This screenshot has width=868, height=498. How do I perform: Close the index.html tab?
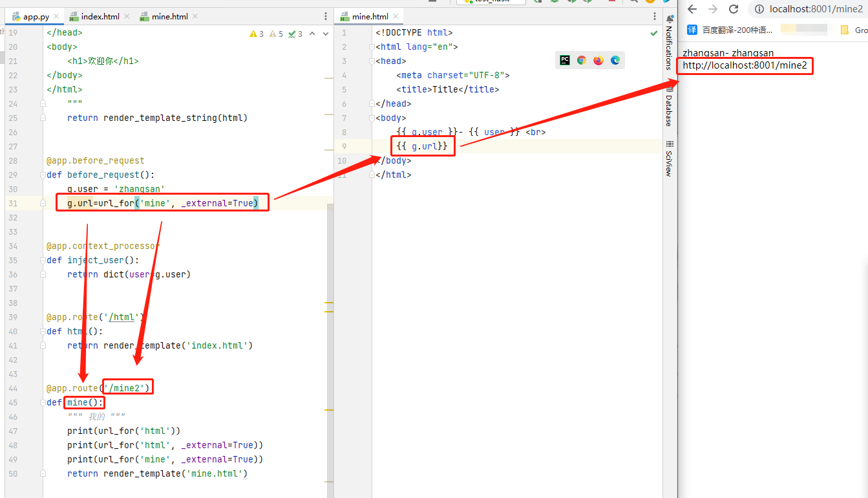[126, 16]
